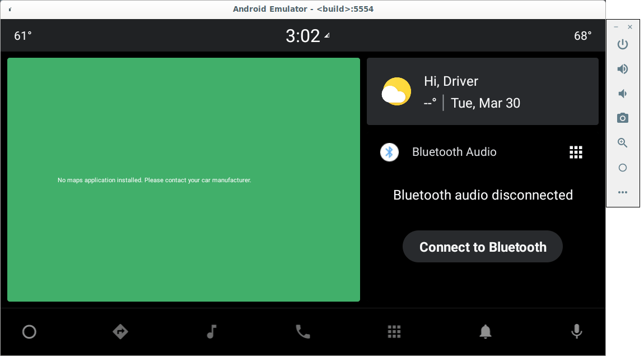644x356 pixels.
Task: Click the Bluetooth audio disconnected message
Action: (x=483, y=195)
